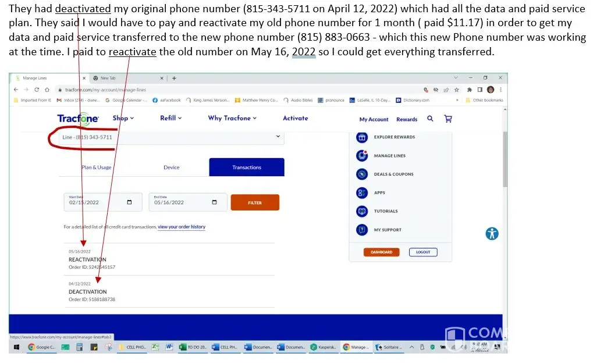The height and width of the screenshot is (364, 597).
Task: Click the Manage Lines phone icon
Action: tap(362, 156)
